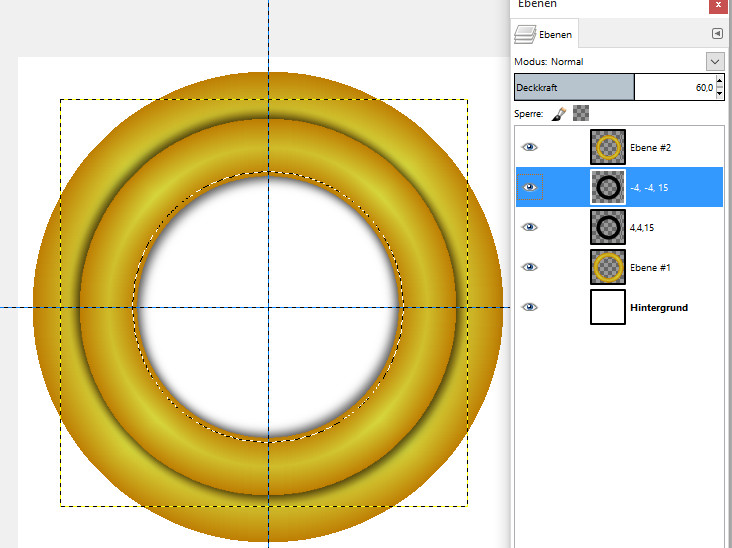The image size is (732, 548).
Task: Click the Hintergrund layer white thumbnail
Action: (x=607, y=307)
